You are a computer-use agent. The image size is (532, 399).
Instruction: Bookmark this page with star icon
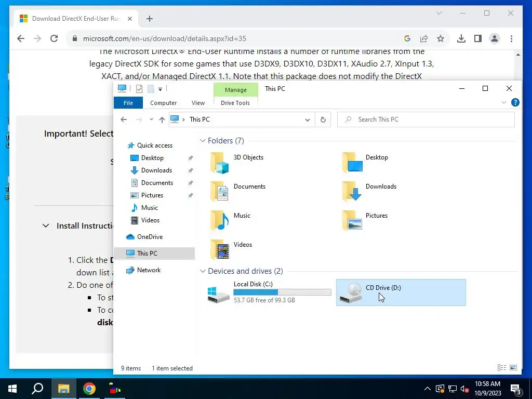[x=441, y=38]
